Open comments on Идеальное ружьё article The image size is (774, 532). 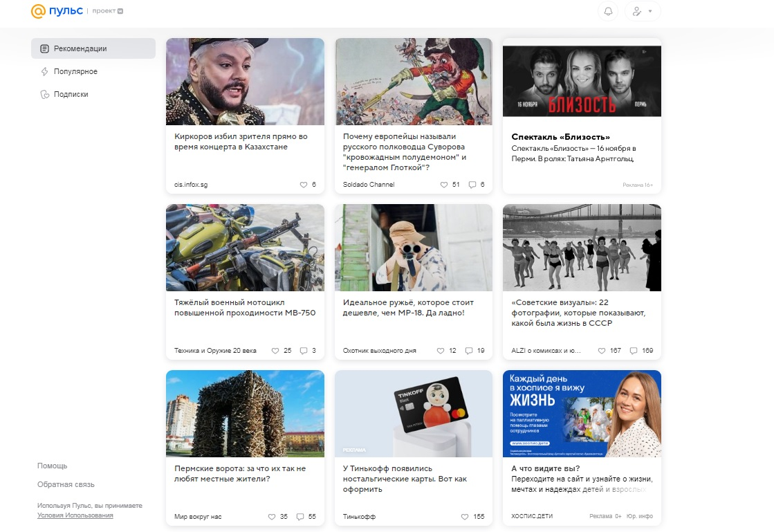click(x=469, y=350)
